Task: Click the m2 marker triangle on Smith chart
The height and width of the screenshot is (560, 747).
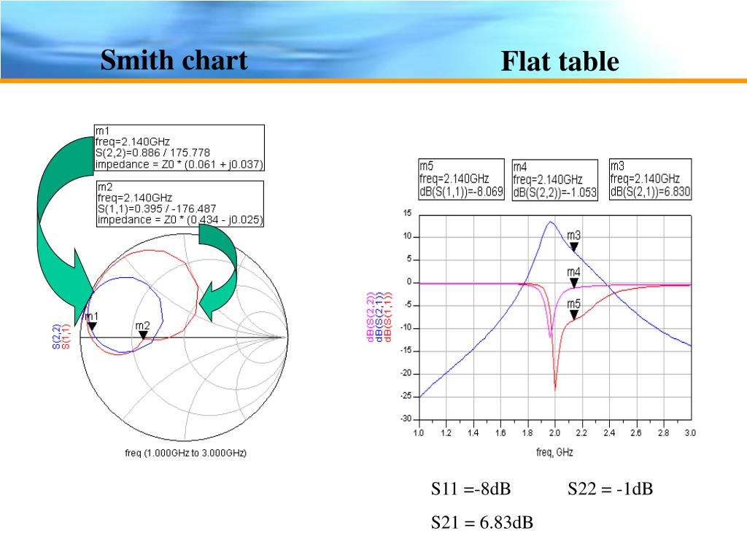Action: [143, 335]
